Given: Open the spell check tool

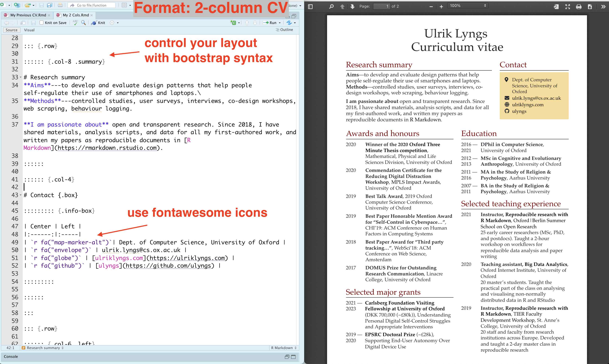Looking at the screenshot, I should pyautogui.click(x=75, y=23).
